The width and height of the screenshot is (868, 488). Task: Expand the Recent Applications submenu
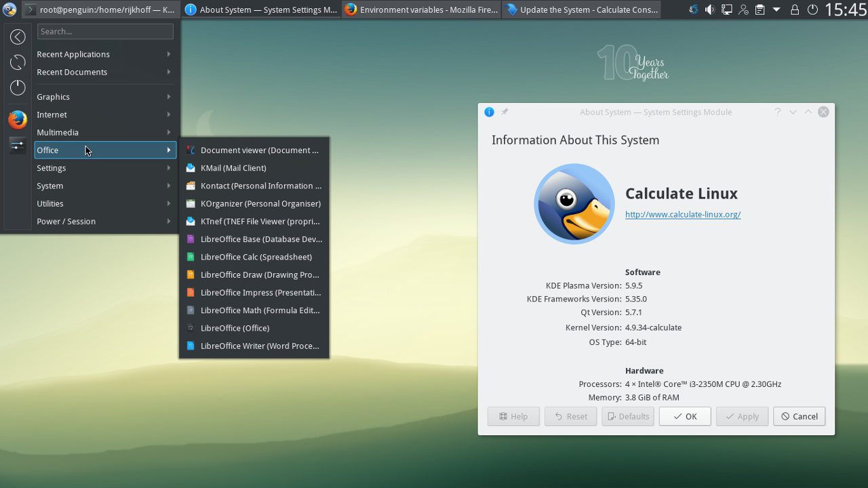pyautogui.click(x=105, y=54)
